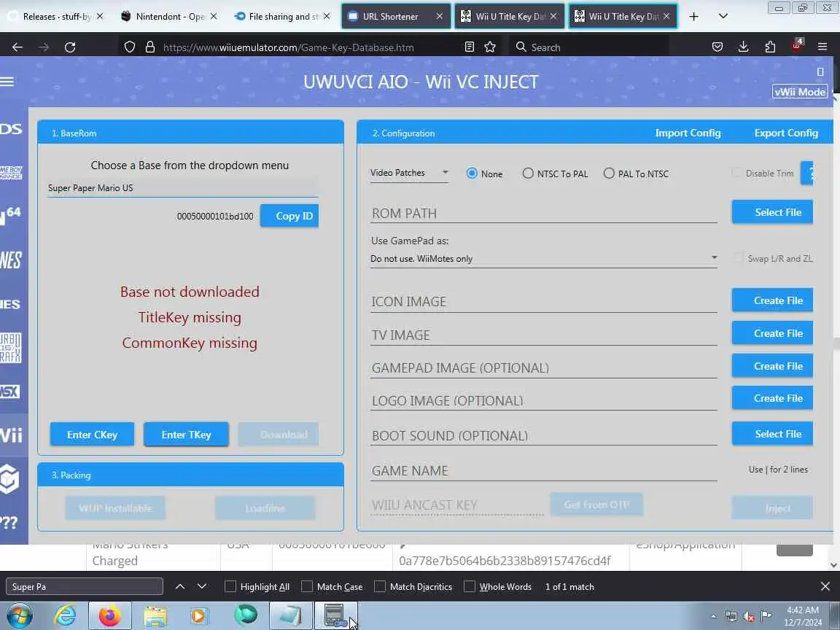The height and width of the screenshot is (630, 840).
Task: Close the find bar
Action: click(825, 586)
